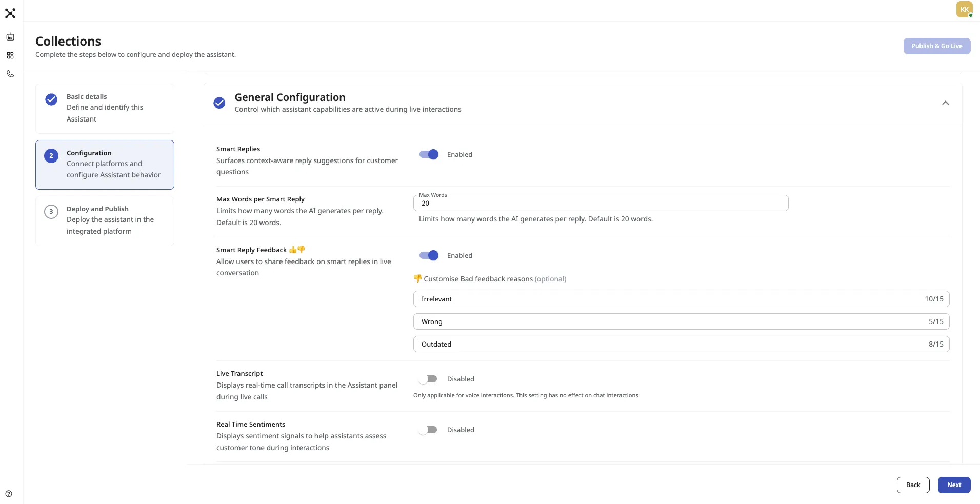Screen dimensions: 980x504
Task: Edit the Irrelevant feedback reason field
Action: pyautogui.click(x=681, y=299)
